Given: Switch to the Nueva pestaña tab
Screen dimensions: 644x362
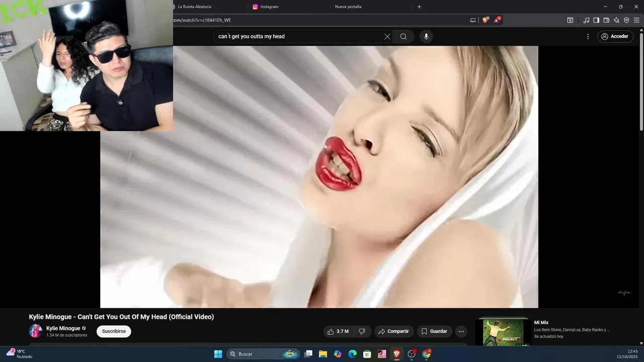Looking at the screenshot, I should (348, 7).
